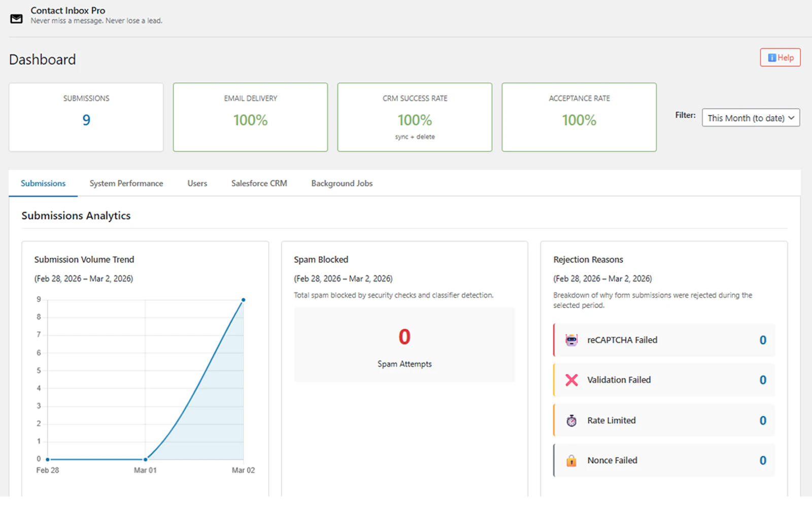Image resolution: width=812 pixels, height=522 pixels.
Task: Click the Filter: label
Action: click(x=685, y=115)
